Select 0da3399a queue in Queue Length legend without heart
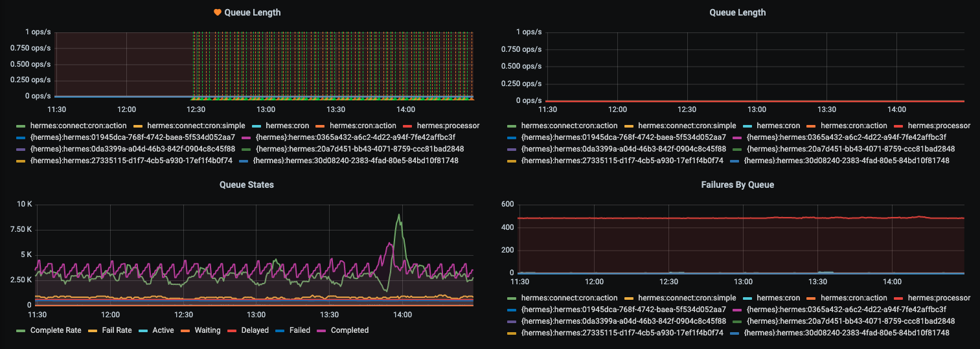 click(624, 149)
